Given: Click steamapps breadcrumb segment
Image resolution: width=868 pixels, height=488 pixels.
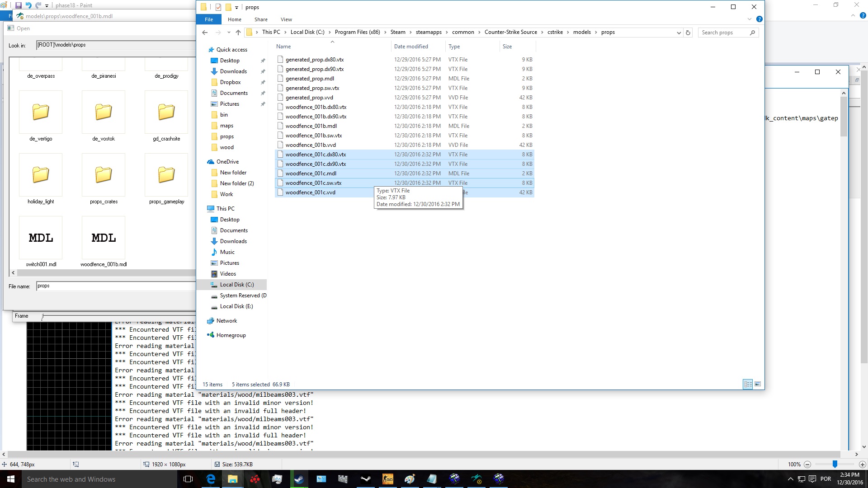Looking at the screenshot, I should pyautogui.click(x=429, y=32).
